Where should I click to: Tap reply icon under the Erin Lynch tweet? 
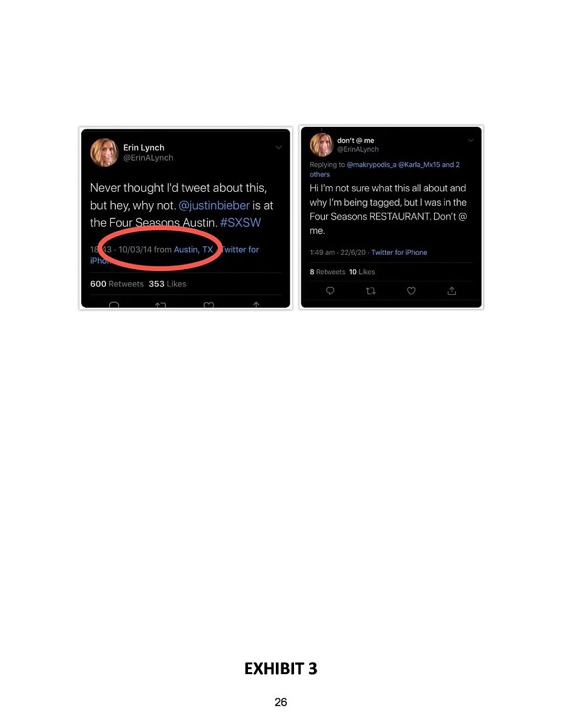tap(113, 305)
